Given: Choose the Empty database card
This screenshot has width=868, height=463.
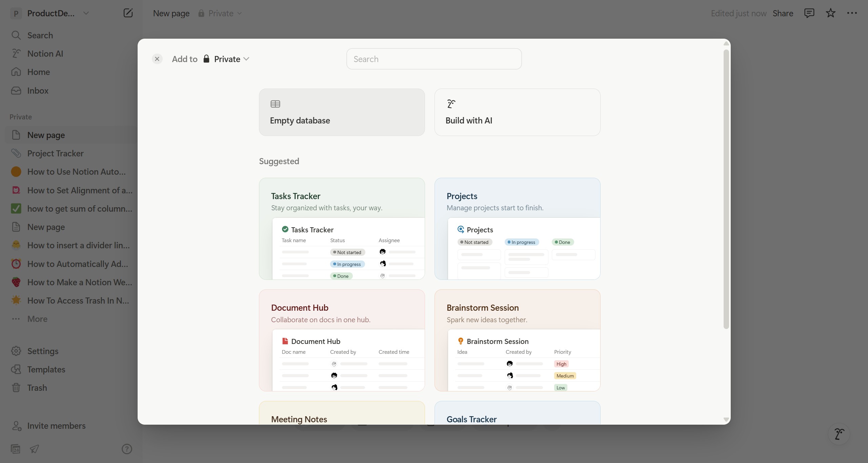Looking at the screenshot, I should pos(342,112).
